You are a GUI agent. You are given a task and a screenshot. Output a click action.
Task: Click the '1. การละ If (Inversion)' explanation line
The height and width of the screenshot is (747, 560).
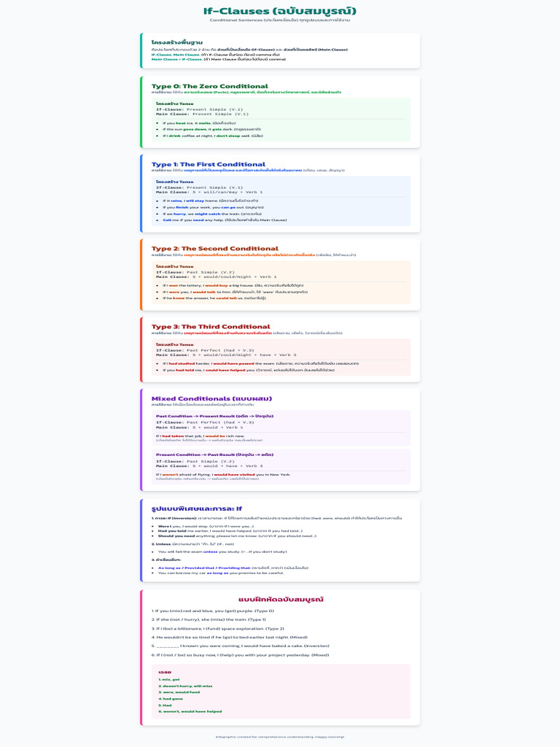pos(276,518)
